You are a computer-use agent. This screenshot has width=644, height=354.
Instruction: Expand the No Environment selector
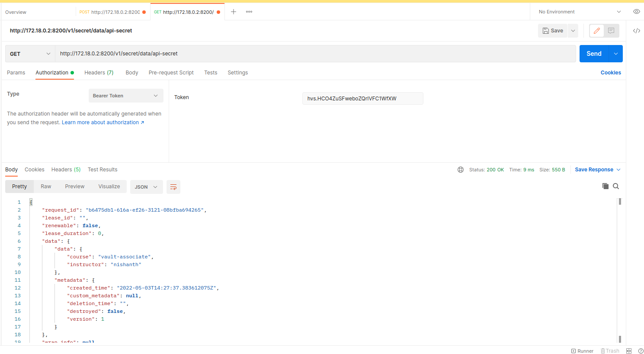tap(579, 12)
